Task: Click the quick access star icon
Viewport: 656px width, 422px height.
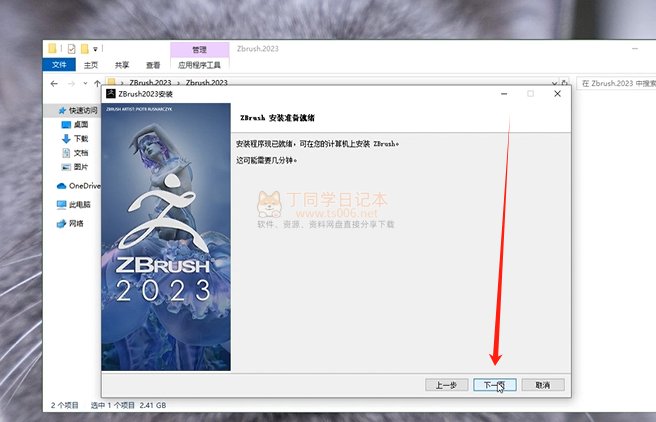Action: click(62, 110)
